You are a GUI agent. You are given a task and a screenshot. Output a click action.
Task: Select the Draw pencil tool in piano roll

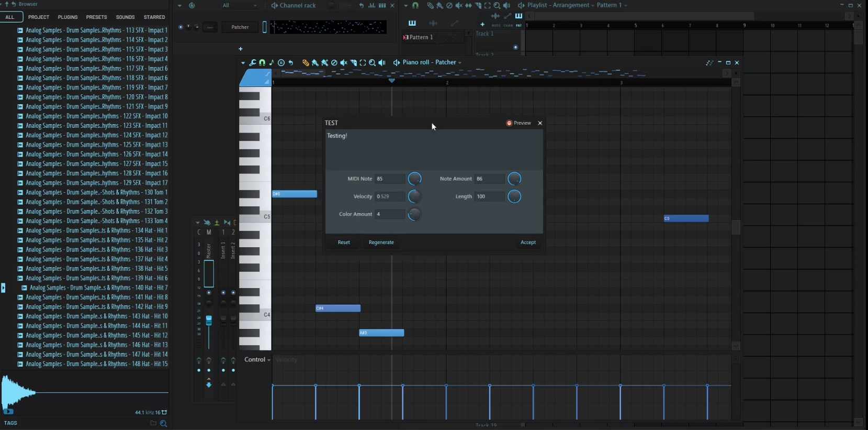point(306,63)
